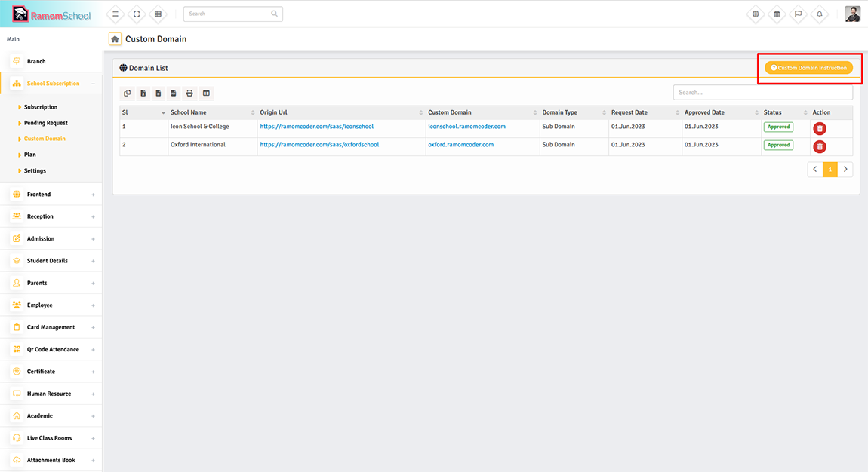The height and width of the screenshot is (472, 868).
Task: Select Plan in the subscription submenu
Action: pyautogui.click(x=30, y=155)
